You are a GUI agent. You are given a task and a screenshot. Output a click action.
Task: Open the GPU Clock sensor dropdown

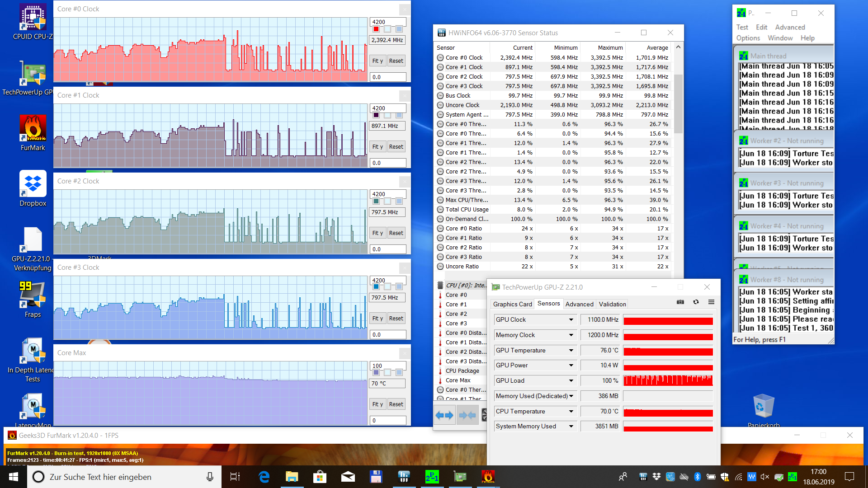click(571, 319)
